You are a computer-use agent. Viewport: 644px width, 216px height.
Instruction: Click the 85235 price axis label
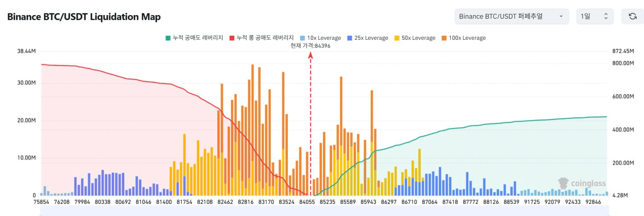pyautogui.click(x=328, y=202)
